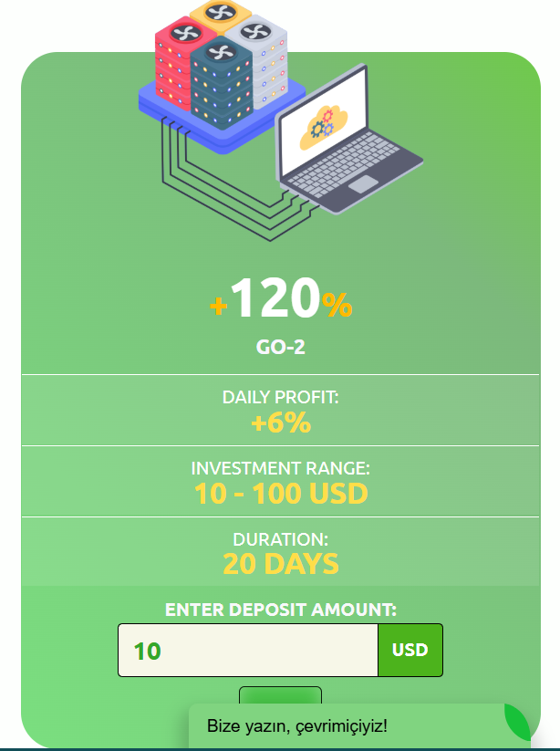Viewport: 560px width, 751px height.
Task: Click the +120% profit heading
Action: pos(281,299)
